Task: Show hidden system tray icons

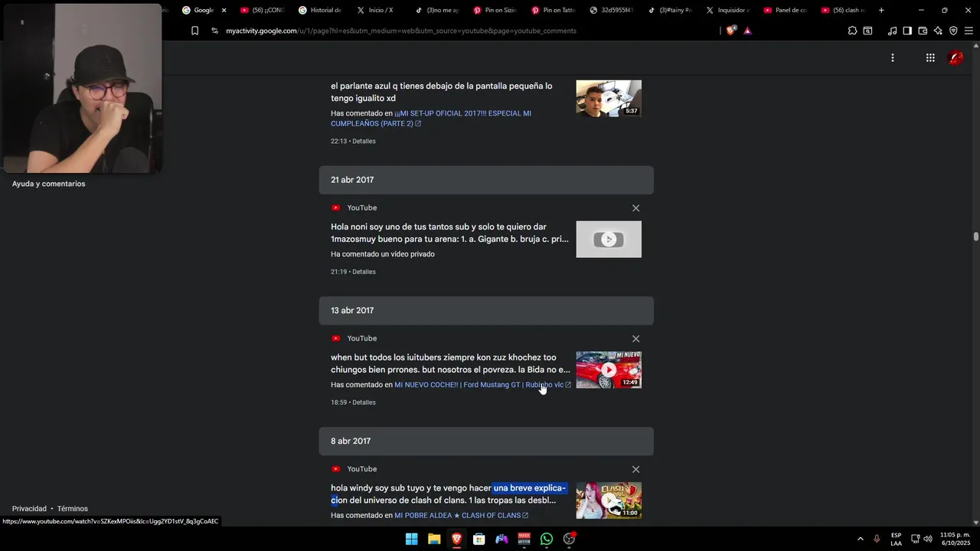Action: (x=860, y=539)
